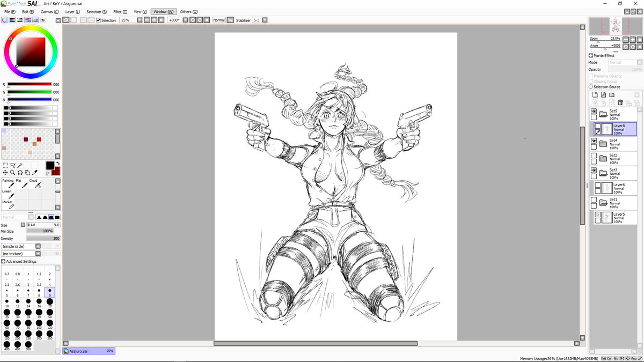644x362 pixels.
Task: Open the simple circle brush shape dropdown
Action: click(38, 246)
